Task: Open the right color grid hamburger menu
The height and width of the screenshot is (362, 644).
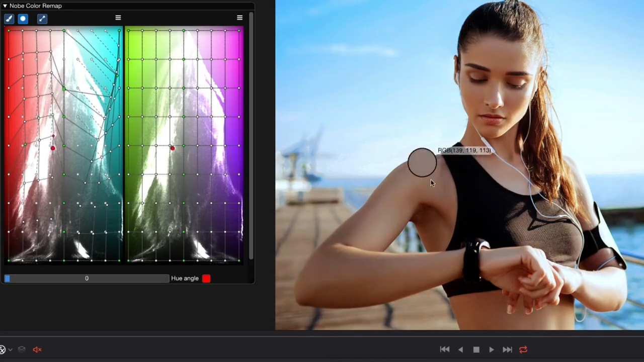Action: pos(239,18)
